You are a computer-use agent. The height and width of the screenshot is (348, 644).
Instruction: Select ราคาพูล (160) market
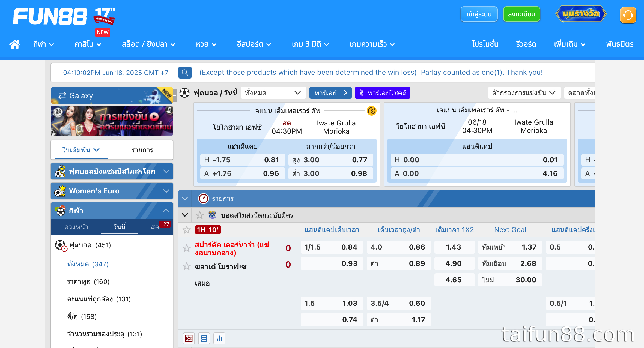pos(88,281)
